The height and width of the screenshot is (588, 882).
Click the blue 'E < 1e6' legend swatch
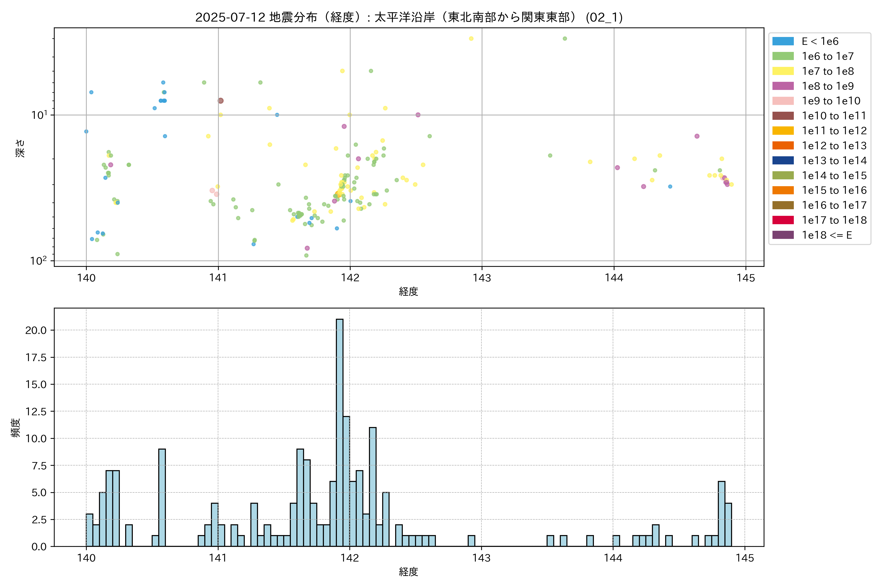(x=783, y=41)
